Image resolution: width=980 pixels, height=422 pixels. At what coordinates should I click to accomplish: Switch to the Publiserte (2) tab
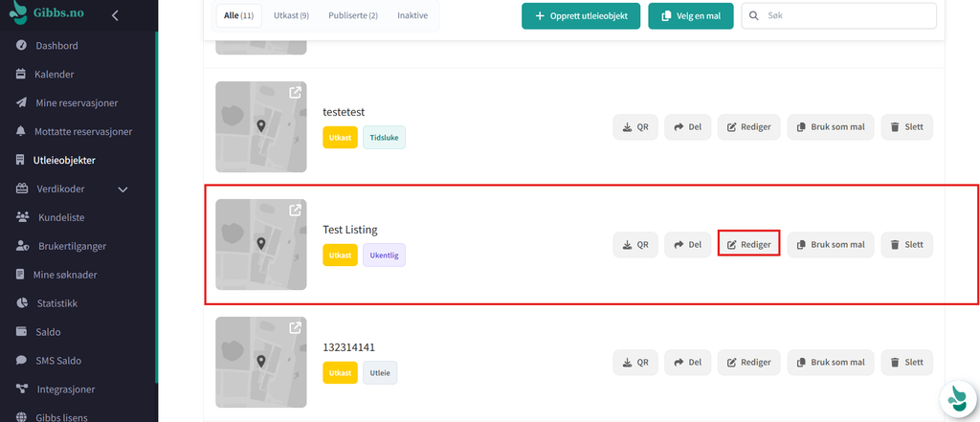[353, 15]
